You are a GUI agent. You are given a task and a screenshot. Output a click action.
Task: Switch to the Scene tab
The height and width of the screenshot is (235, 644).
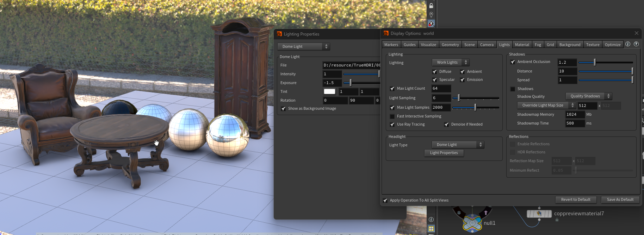(x=470, y=45)
